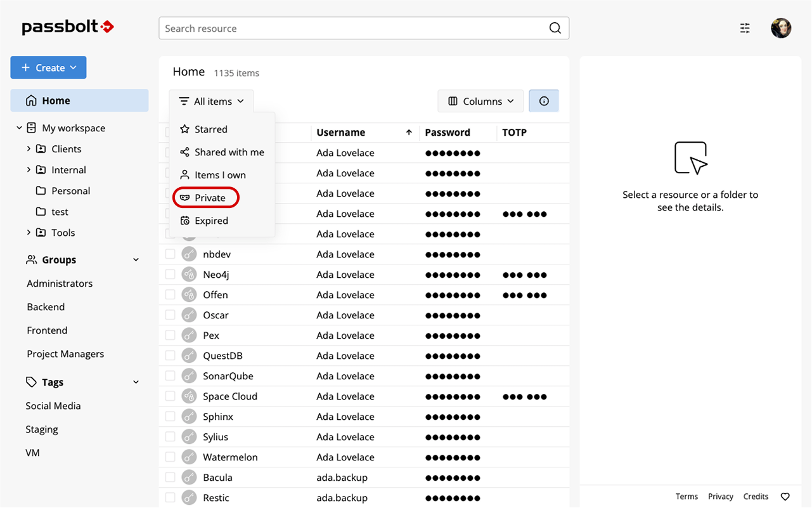
Task: Tick the checkbox for SonarQube row
Action: tap(170, 375)
